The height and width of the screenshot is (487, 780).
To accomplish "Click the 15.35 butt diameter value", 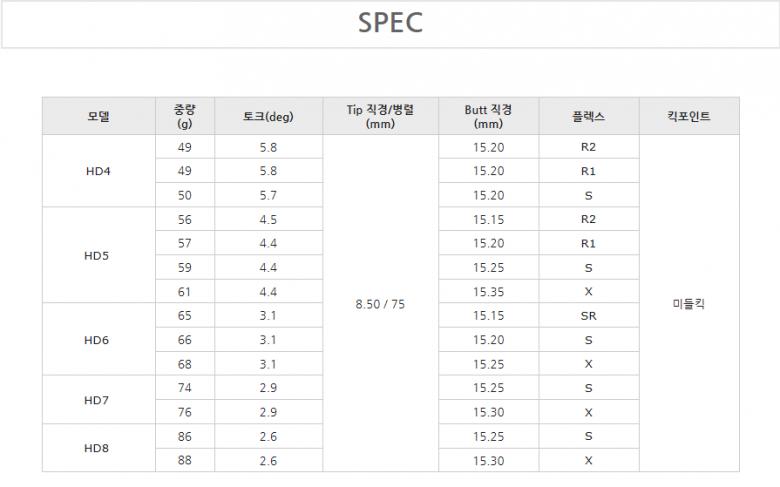I will click(x=488, y=292).
